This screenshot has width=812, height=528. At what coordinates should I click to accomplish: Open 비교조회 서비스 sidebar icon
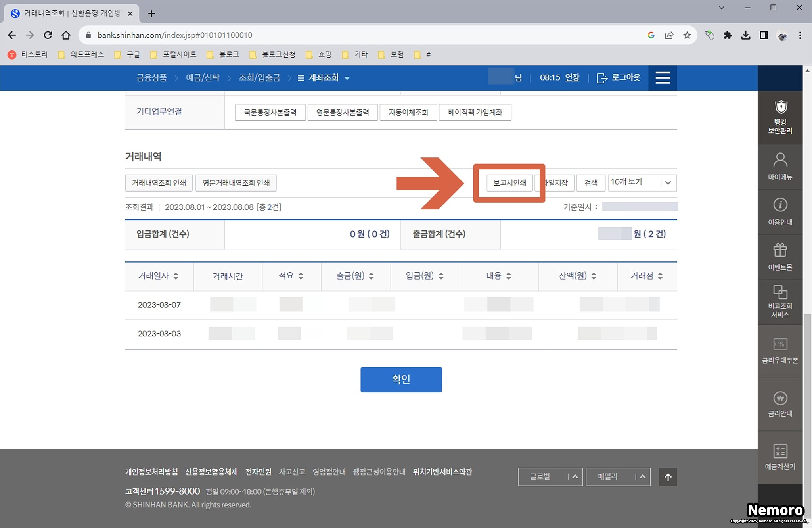[780, 293]
